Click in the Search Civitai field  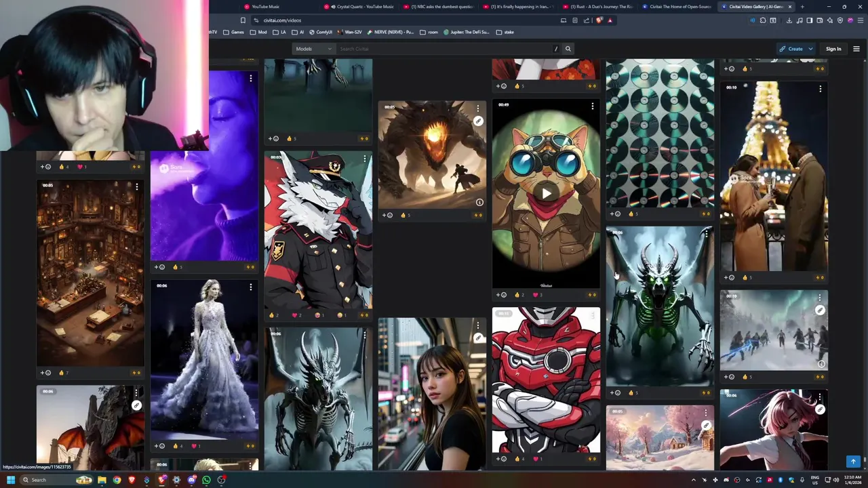[x=445, y=49]
